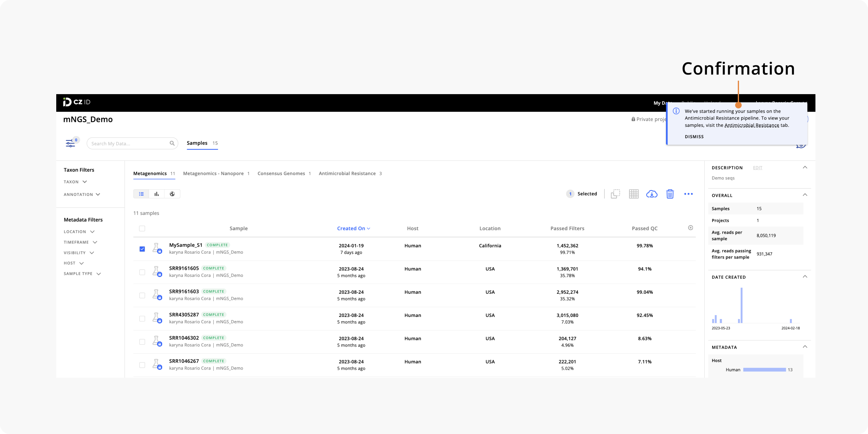The image size is (868, 434).
Task: Expand the TAXON filter dropdown
Action: (x=75, y=182)
